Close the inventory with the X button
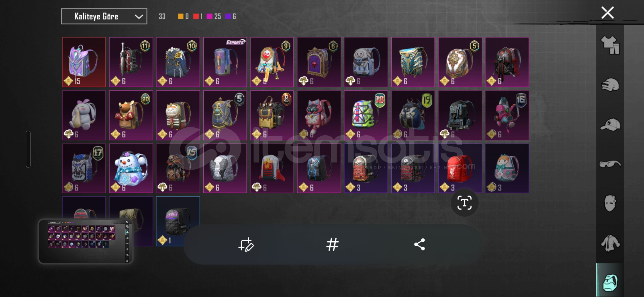 pos(608,13)
